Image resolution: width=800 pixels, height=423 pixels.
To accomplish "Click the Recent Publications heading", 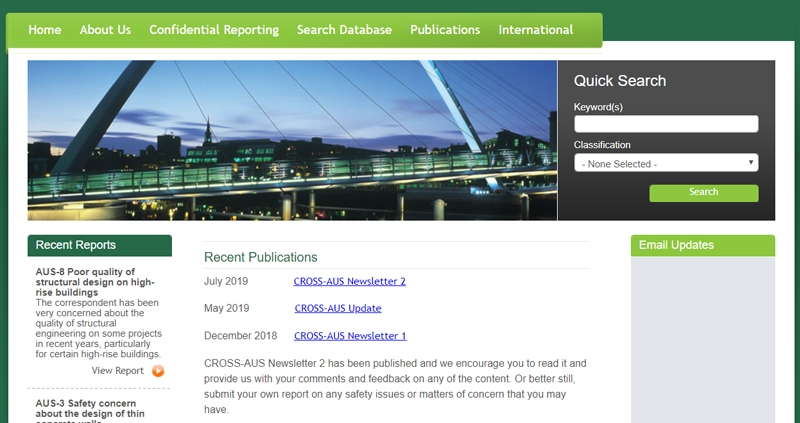I will click(x=260, y=257).
